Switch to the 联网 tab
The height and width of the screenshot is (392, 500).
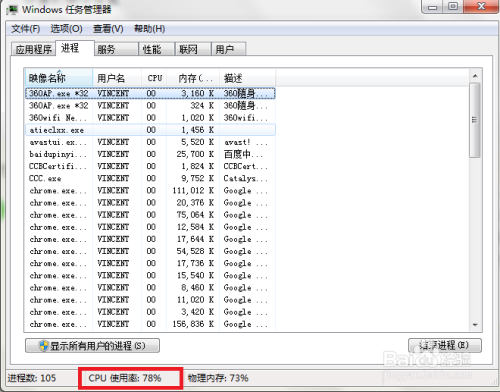193,49
